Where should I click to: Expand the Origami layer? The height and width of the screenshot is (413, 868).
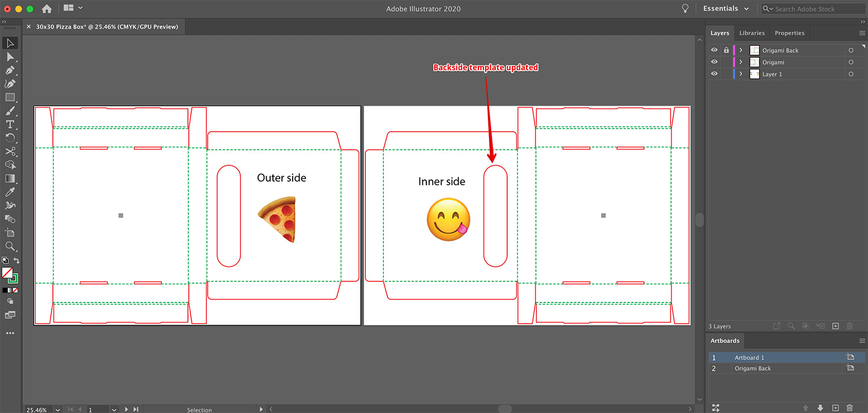point(741,62)
